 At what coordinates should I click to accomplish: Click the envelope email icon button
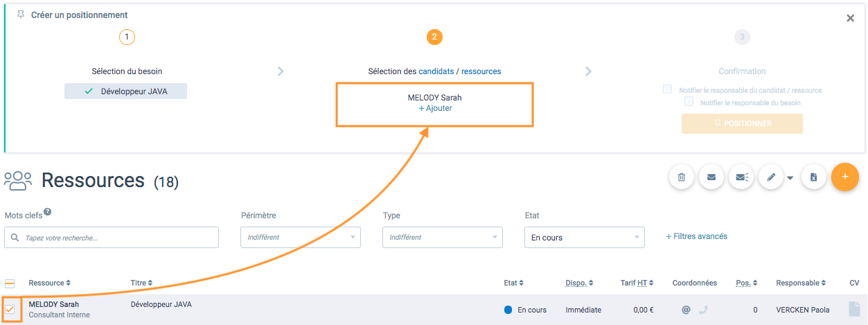pyautogui.click(x=711, y=177)
